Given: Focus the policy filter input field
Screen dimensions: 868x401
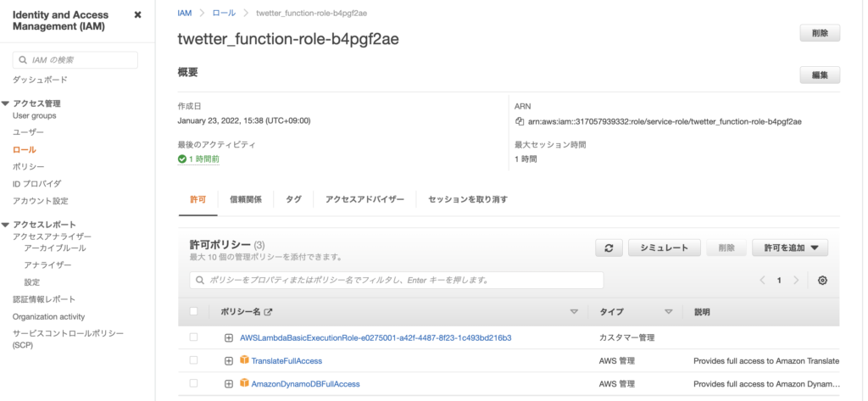Looking at the screenshot, I should (x=397, y=281).
